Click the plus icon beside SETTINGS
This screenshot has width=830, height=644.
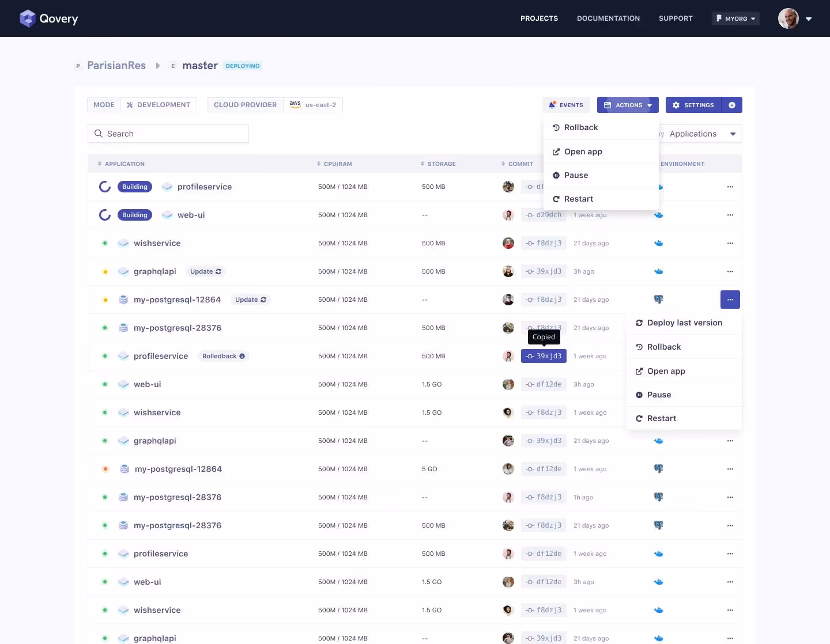pyautogui.click(x=732, y=105)
